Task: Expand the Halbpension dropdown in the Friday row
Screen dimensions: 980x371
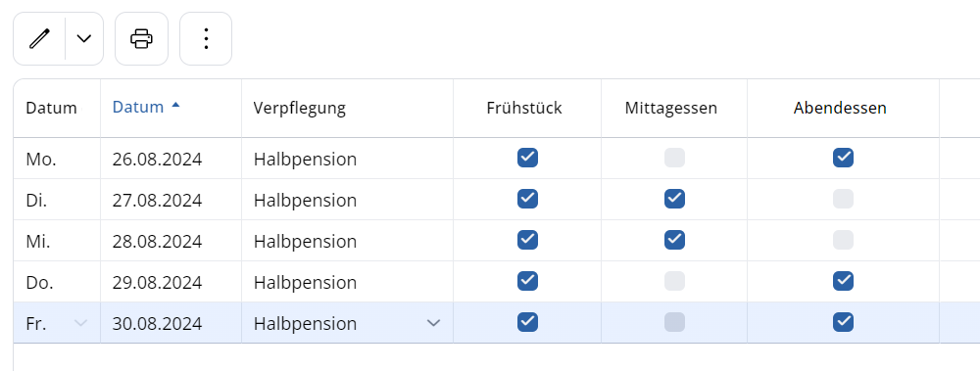Action: tap(433, 323)
